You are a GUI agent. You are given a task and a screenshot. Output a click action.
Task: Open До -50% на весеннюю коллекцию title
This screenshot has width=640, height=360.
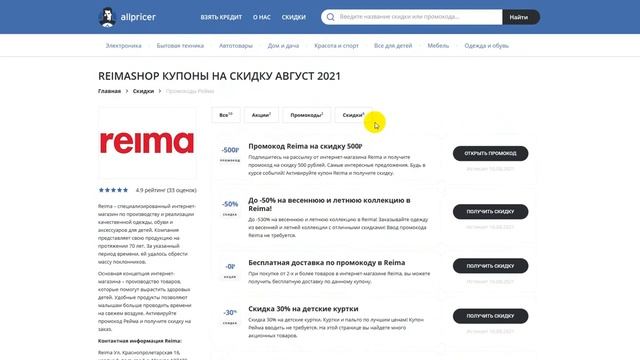point(329,204)
